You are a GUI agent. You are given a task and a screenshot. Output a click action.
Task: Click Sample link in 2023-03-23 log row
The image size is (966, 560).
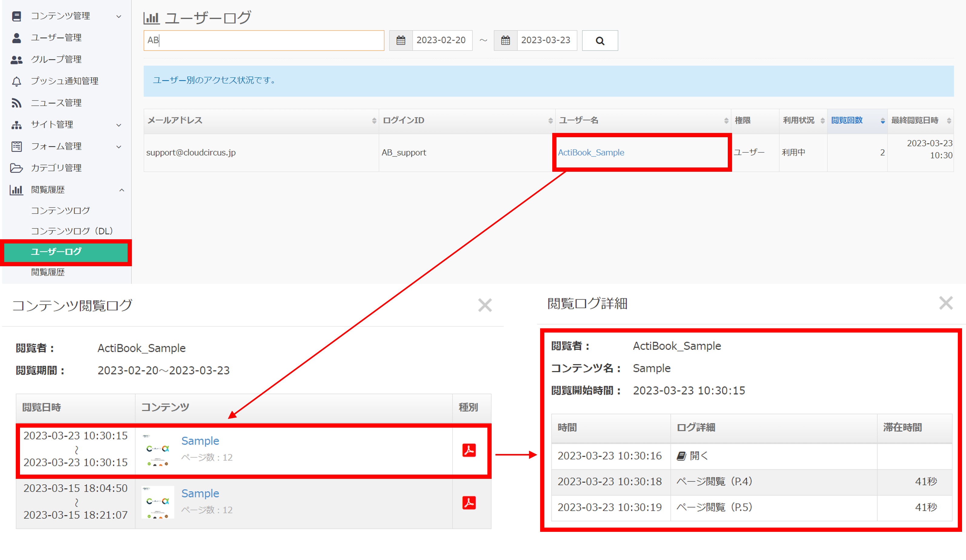200,441
